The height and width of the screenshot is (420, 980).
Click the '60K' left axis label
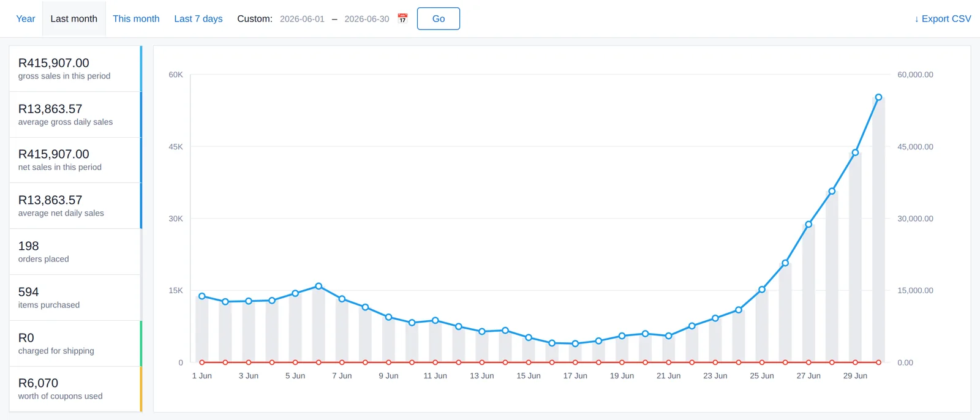pyautogui.click(x=176, y=75)
